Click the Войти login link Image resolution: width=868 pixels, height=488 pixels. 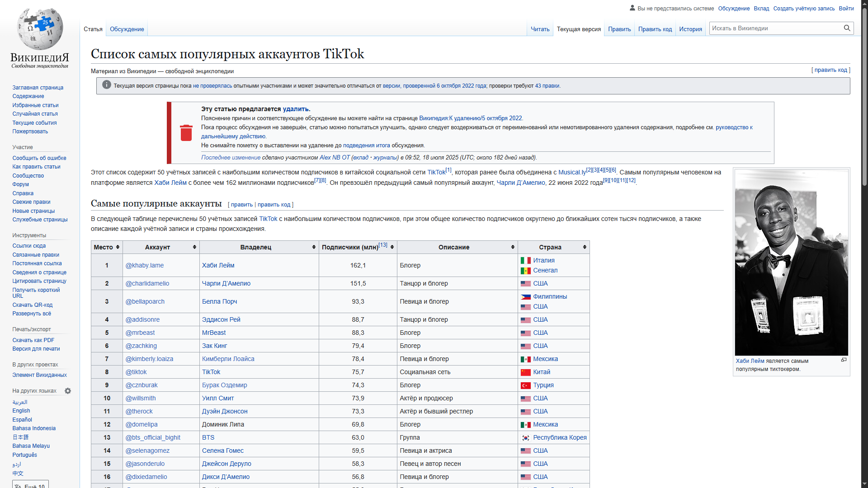[x=846, y=8]
